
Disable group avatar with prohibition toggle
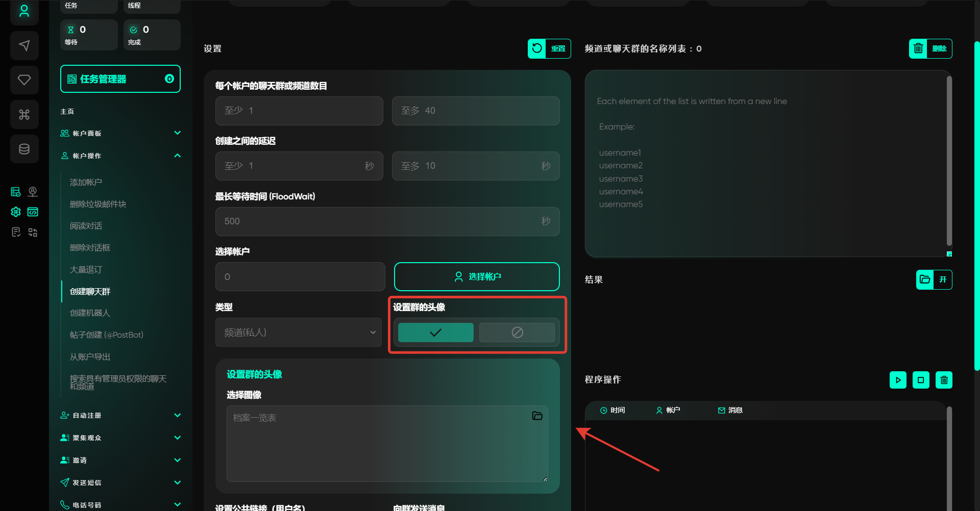click(517, 333)
